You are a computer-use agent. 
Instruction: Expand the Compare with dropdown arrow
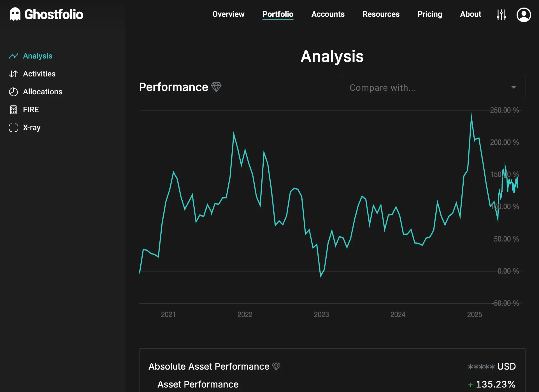(x=514, y=87)
